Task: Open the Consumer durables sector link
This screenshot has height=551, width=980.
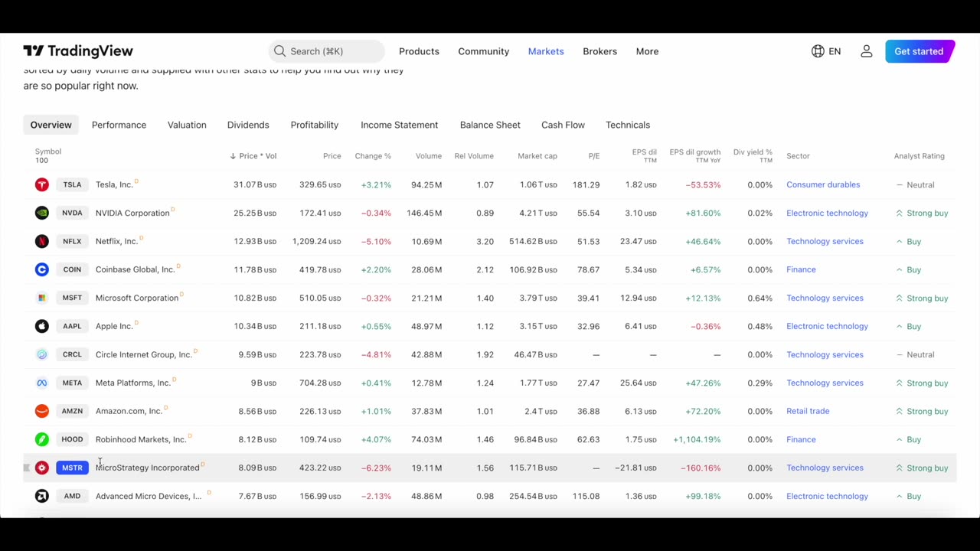Action: 823,184
